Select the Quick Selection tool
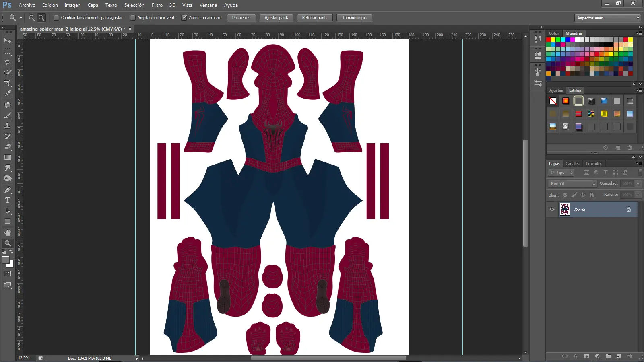The width and height of the screenshot is (644, 362). pos(8,72)
